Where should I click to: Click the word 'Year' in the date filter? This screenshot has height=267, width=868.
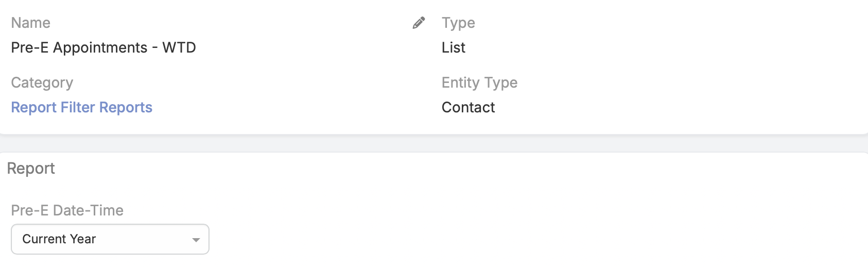pos(83,239)
